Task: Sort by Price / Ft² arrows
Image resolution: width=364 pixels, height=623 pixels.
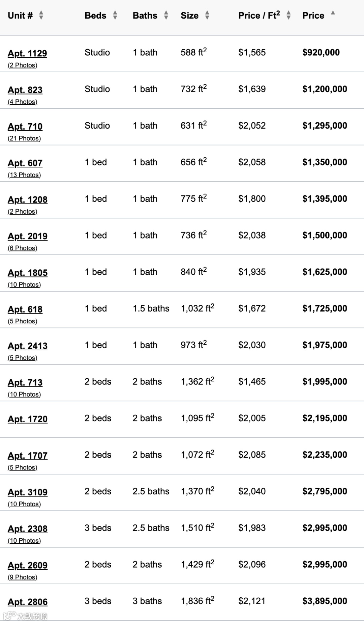Action: [288, 15]
